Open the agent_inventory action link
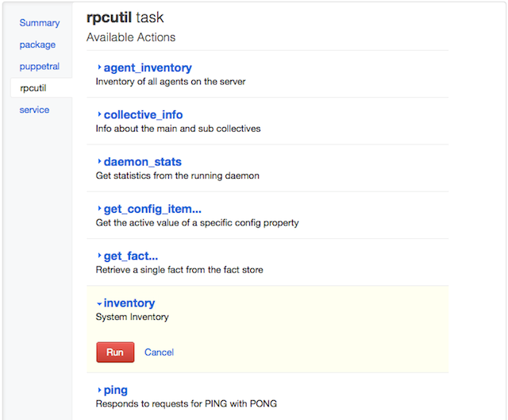Viewport: 508px width, 420px height. click(148, 68)
